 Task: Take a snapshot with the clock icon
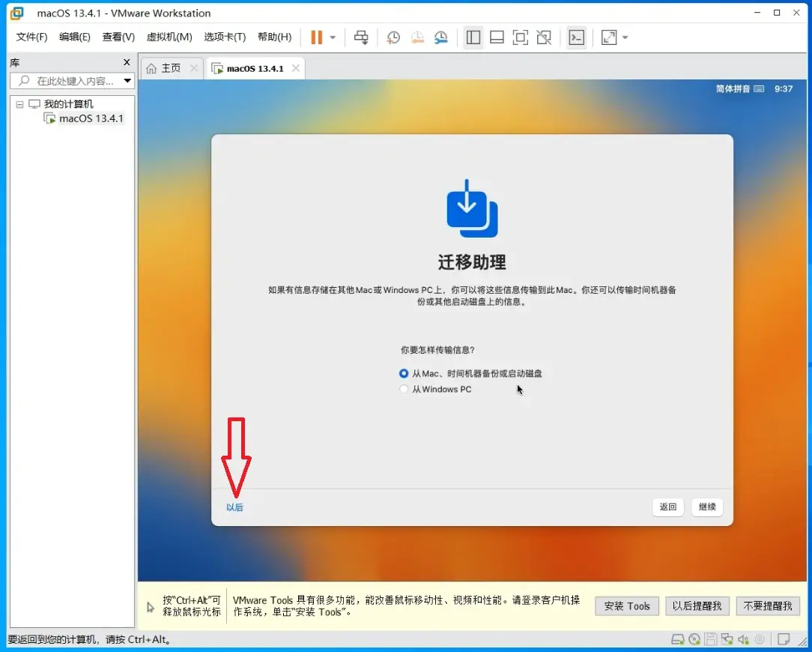[393, 37]
